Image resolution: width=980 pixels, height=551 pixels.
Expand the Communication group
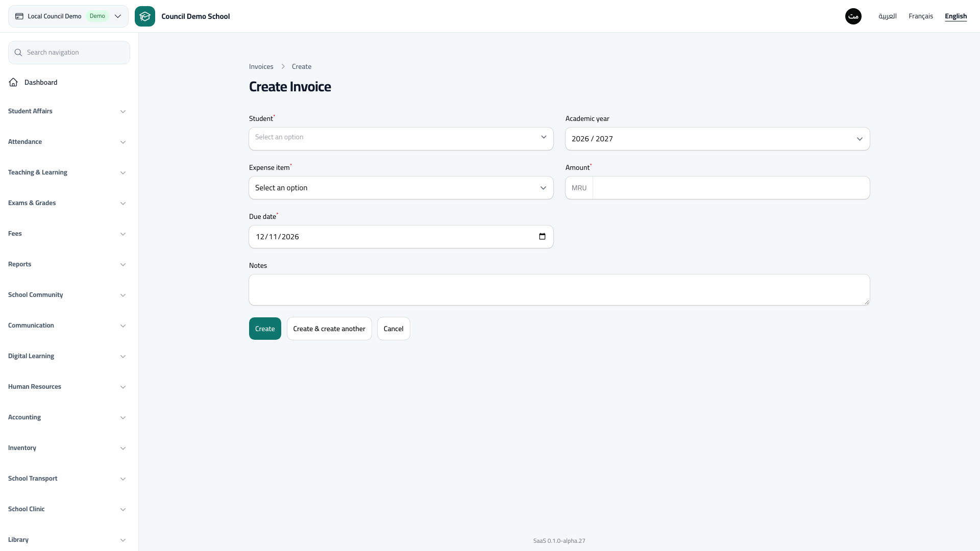pos(67,325)
